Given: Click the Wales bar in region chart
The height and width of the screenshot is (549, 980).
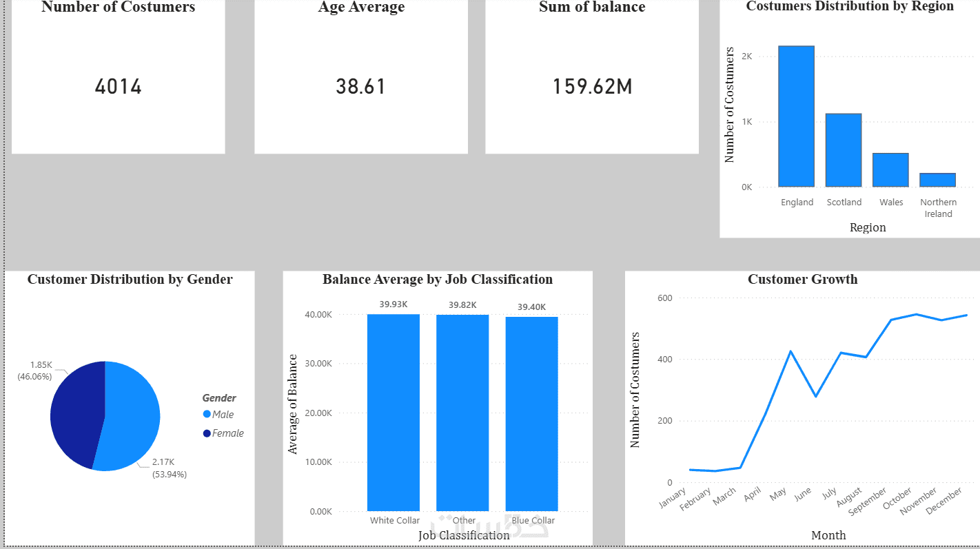Looking at the screenshot, I should pos(890,170).
